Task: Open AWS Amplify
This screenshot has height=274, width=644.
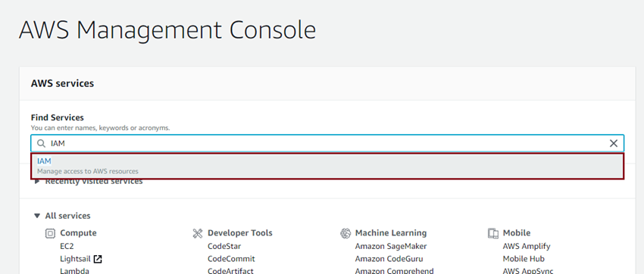Action: (x=527, y=247)
